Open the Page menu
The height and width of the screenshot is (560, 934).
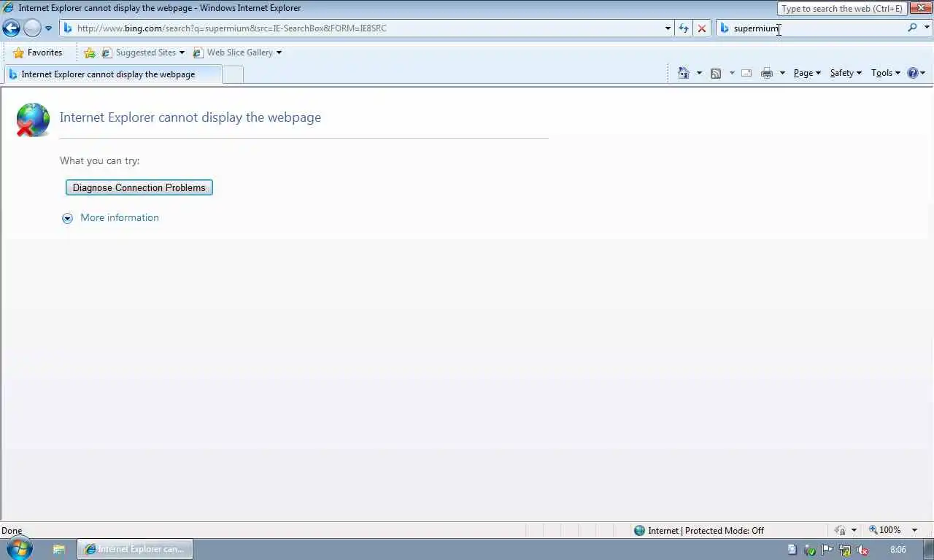pos(807,73)
